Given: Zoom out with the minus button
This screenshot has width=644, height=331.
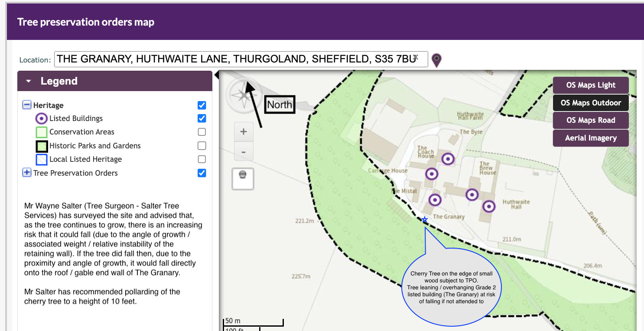Looking at the screenshot, I should pyautogui.click(x=244, y=152).
